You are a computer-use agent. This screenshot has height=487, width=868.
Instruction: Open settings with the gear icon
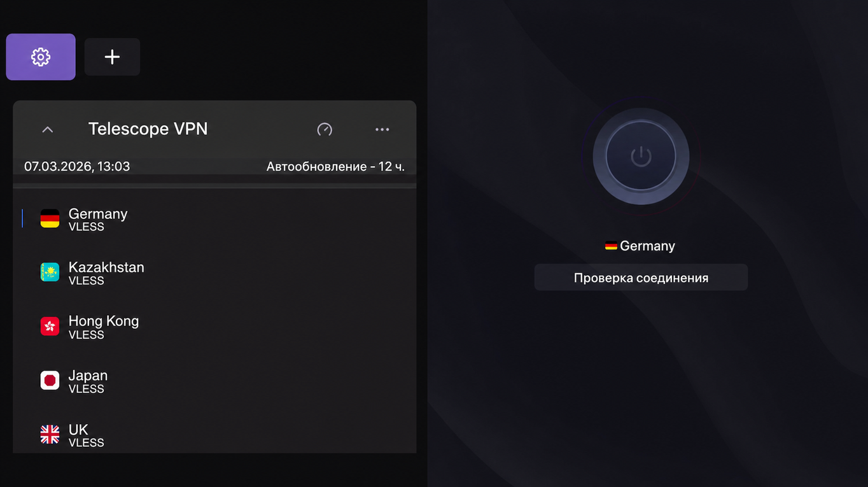41,57
